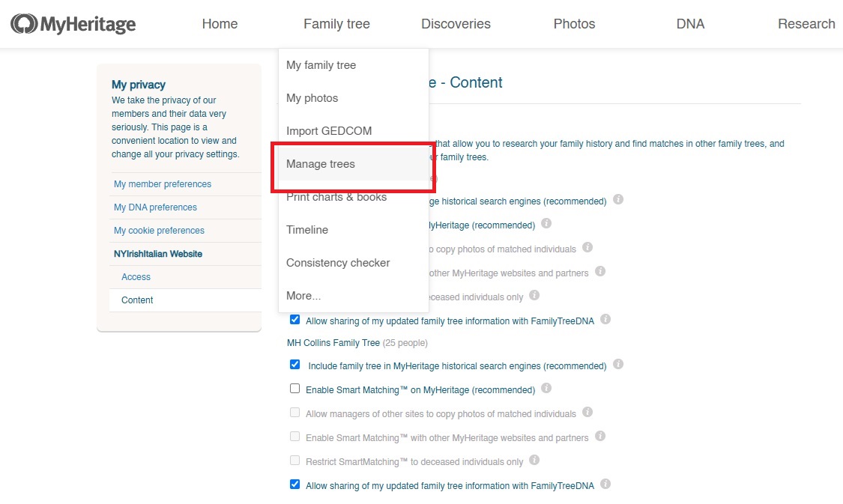Screen dimensions: 843x504
Task: Choose Manage trees from the dropdown
Action: click(x=354, y=164)
